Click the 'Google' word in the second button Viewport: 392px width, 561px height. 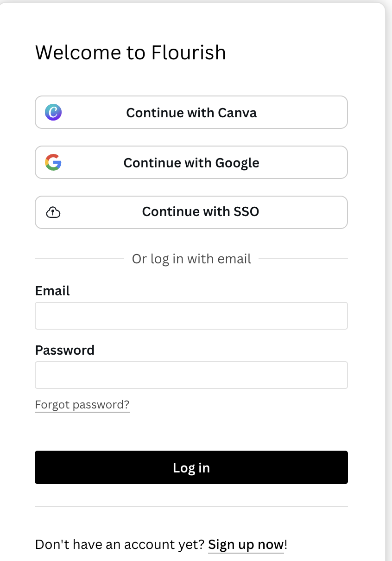[x=237, y=163]
